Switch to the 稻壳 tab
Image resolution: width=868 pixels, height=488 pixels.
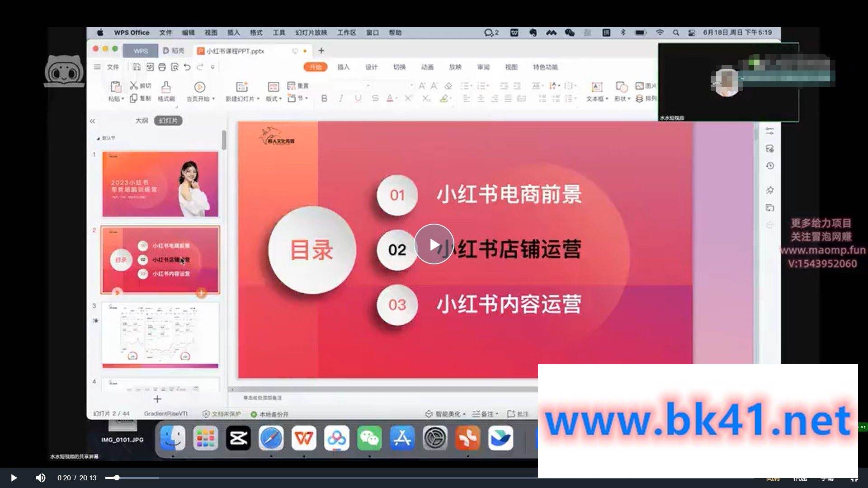tap(174, 51)
